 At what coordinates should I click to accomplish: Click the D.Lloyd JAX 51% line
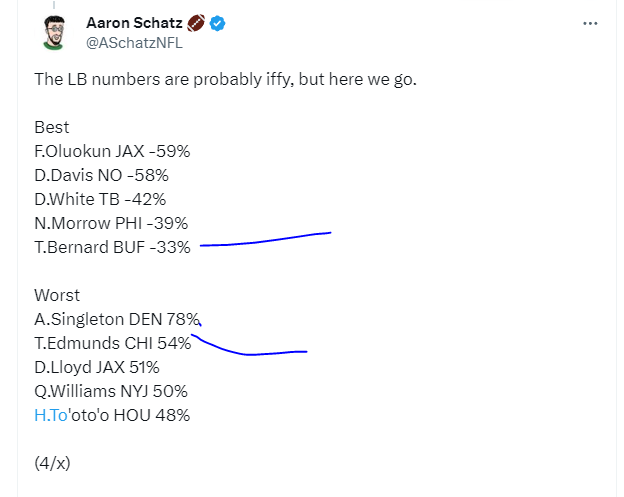tap(97, 367)
